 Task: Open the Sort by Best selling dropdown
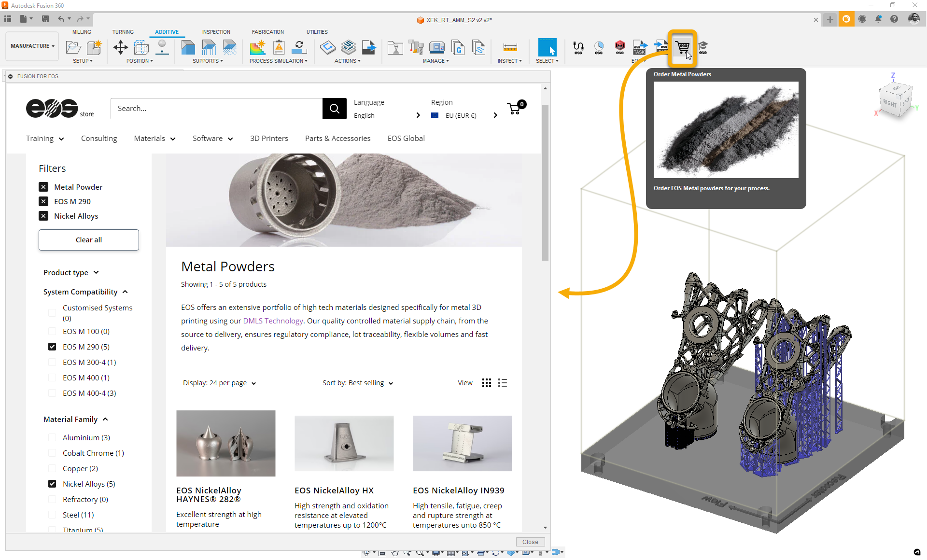point(358,383)
